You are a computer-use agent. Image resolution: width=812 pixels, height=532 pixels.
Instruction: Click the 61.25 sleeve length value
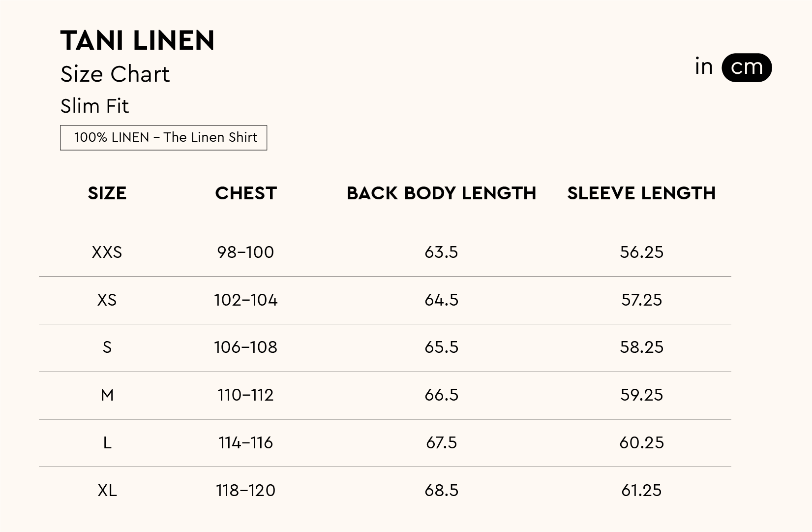[x=641, y=491]
